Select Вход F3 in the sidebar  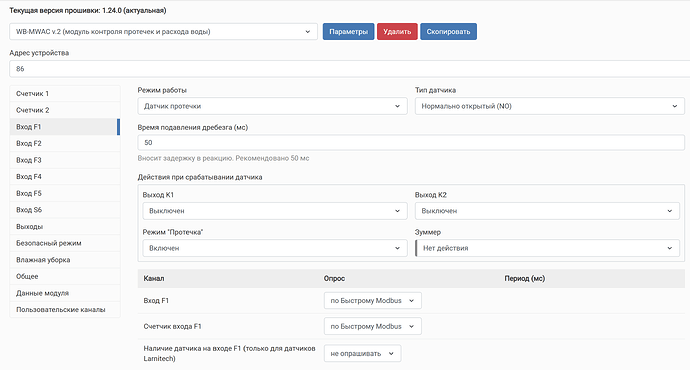[65, 160]
